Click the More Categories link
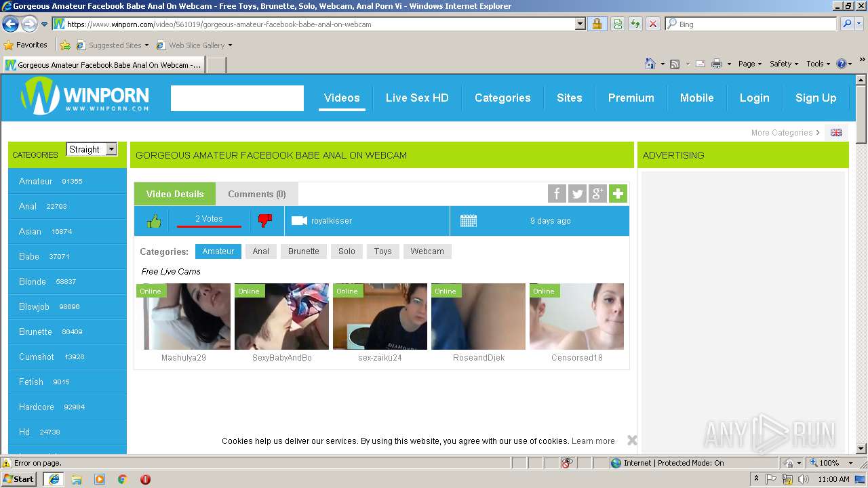Screen dimensions: 868x488 (x=785, y=133)
